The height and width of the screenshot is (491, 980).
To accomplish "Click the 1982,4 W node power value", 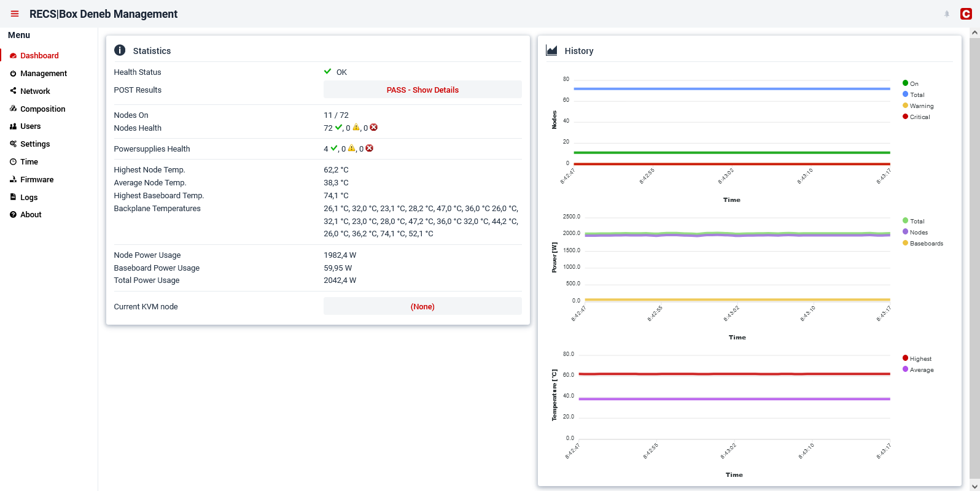I will [x=340, y=255].
